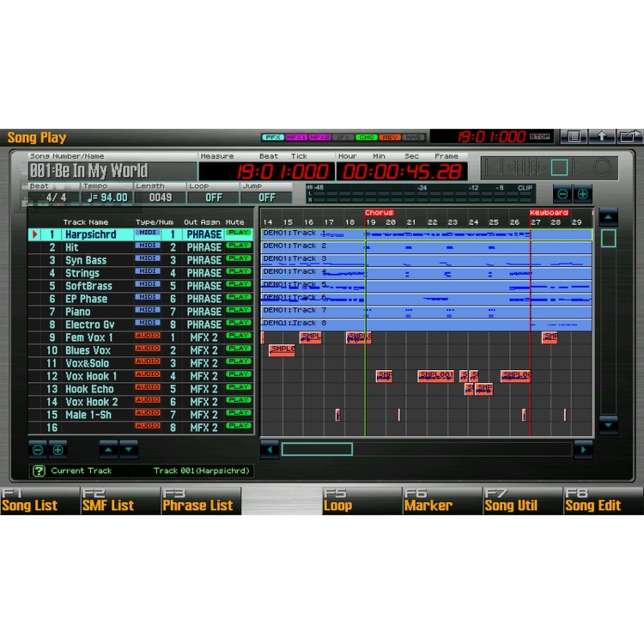The width and height of the screenshot is (644, 644).
Task: Click the track list down arrow button
Action: coord(129,449)
